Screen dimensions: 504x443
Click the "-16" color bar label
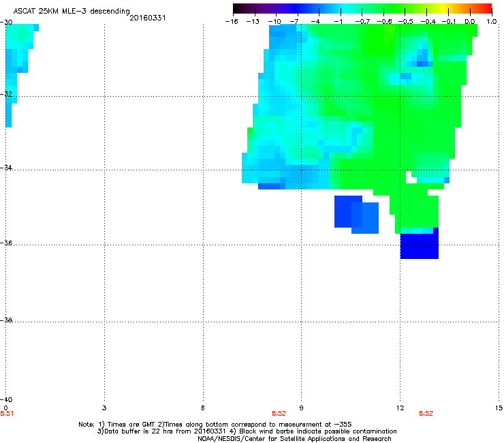(232, 22)
